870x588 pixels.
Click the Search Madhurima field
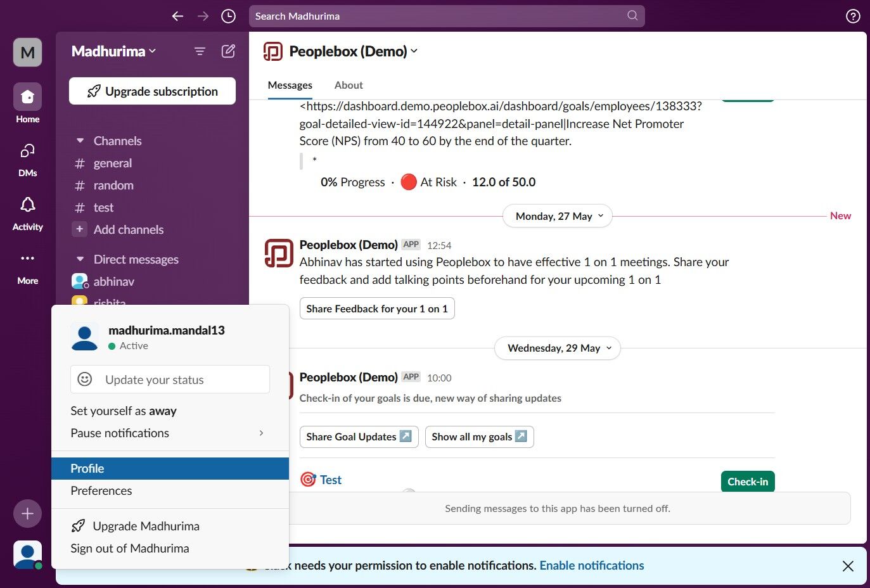pyautogui.click(x=447, y=16)
